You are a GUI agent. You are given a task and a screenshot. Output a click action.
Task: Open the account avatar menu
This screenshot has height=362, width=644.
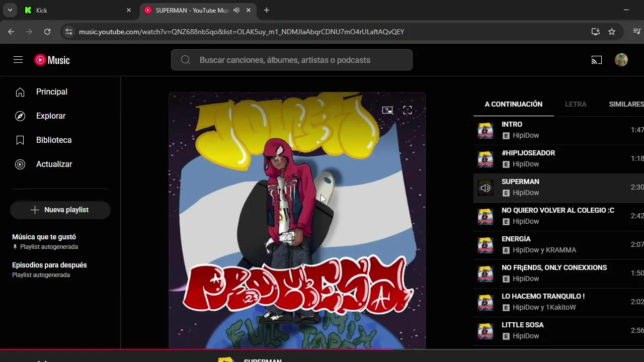click(621, 60)
